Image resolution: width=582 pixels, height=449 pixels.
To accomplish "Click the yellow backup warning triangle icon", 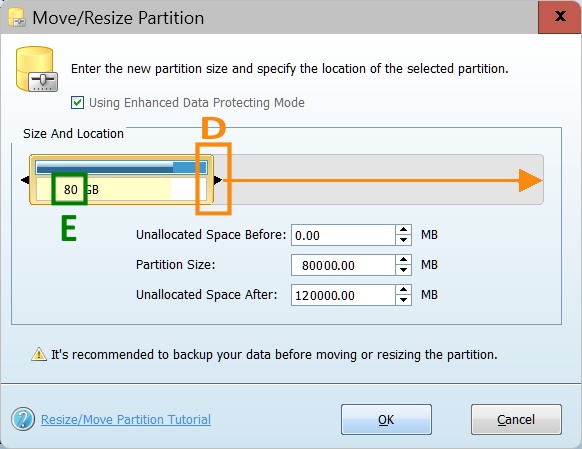I will [39, 354].
